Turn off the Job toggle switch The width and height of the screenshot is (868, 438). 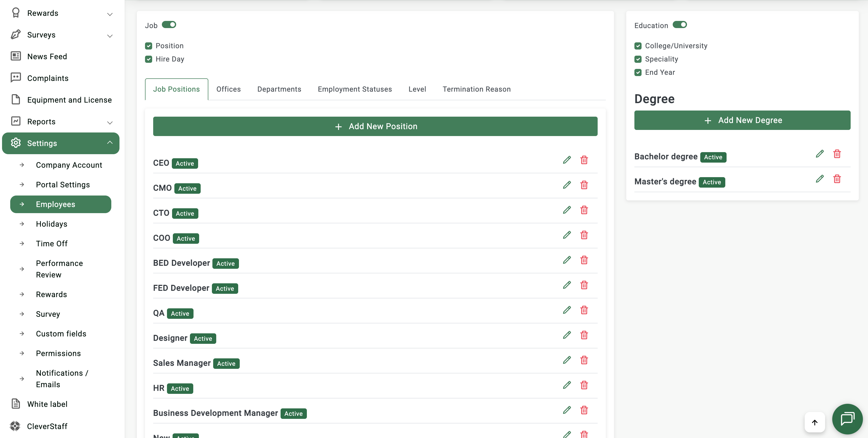(x=169, y=25)
